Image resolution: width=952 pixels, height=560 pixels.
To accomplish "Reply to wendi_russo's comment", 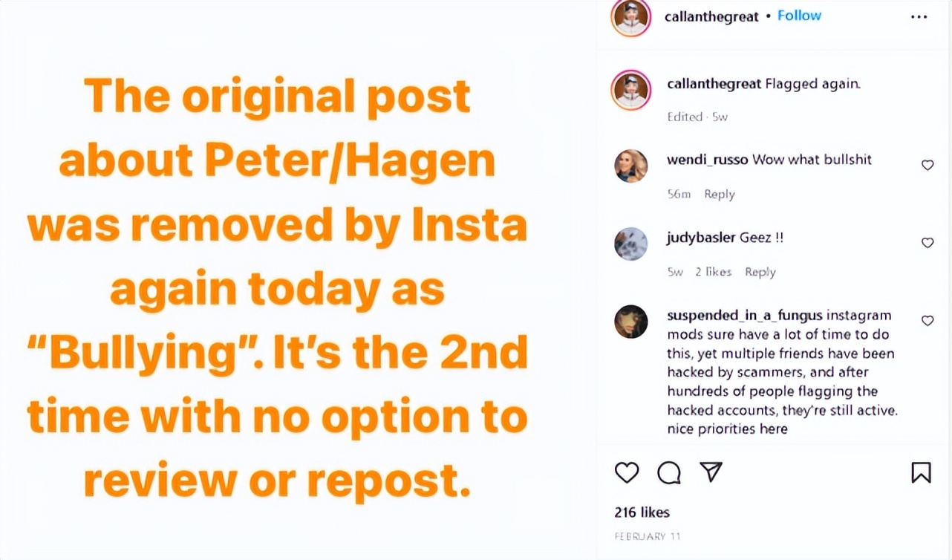I will click(719, 194).
